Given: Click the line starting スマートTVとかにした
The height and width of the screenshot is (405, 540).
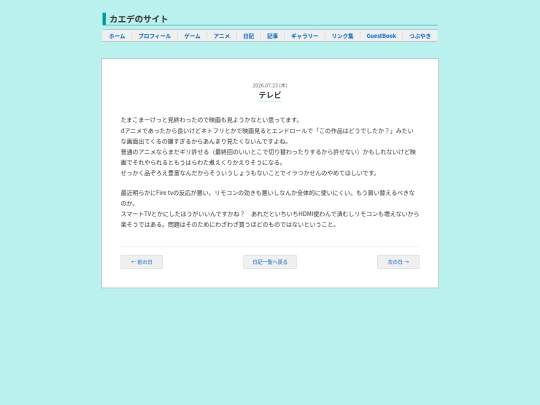Looking at the screenshot, I should click(x=270, y=214).
